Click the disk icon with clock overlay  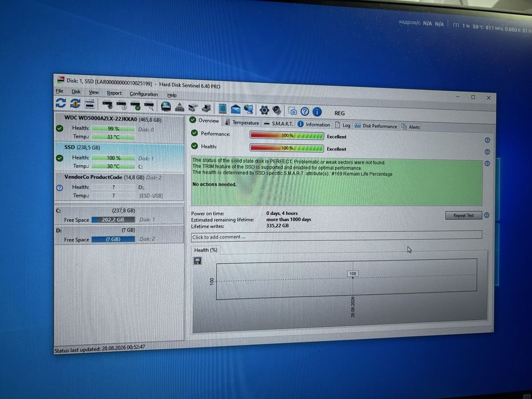point(121,105)
